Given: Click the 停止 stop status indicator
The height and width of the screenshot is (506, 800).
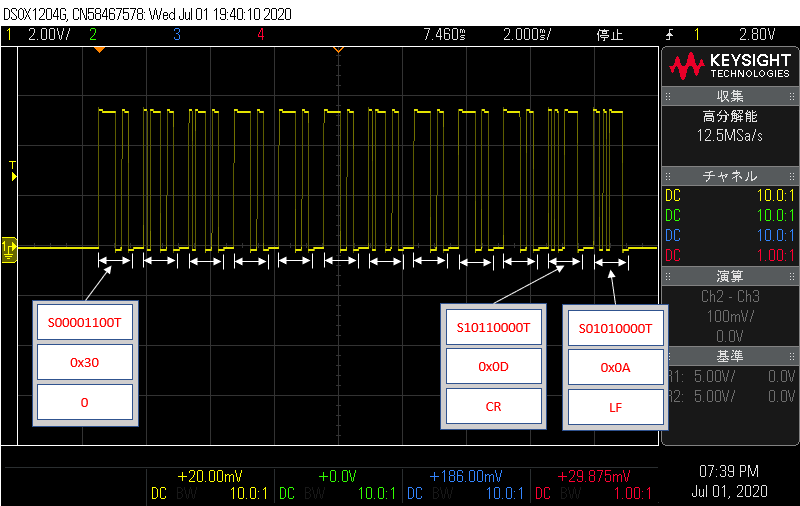Looking at the screenshot, I should tap(610, 34).
